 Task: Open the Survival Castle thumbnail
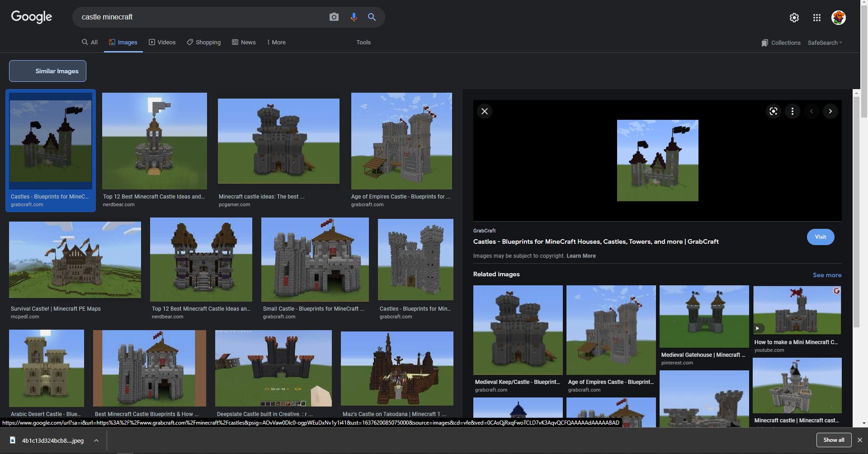[x=75, y=260]
